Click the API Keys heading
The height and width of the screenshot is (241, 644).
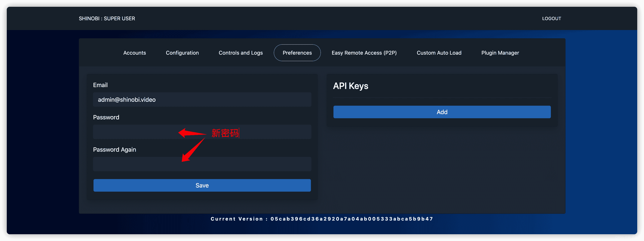point(351,86)
